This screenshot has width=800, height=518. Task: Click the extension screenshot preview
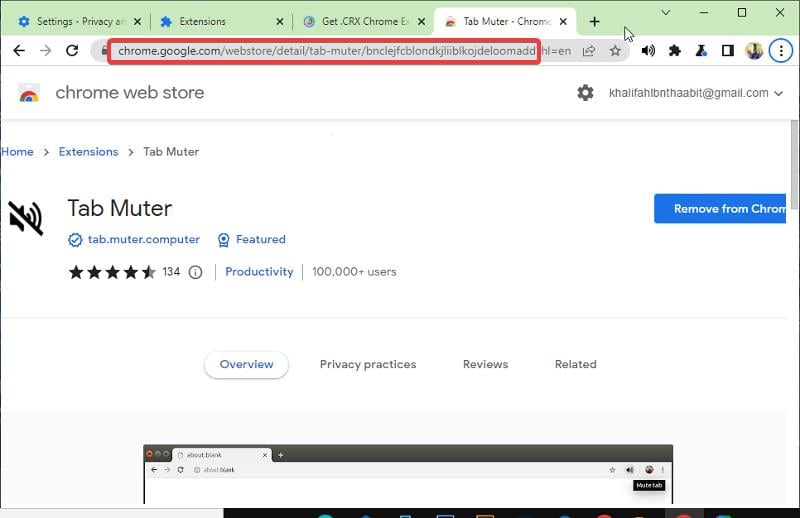pos(408,475)
